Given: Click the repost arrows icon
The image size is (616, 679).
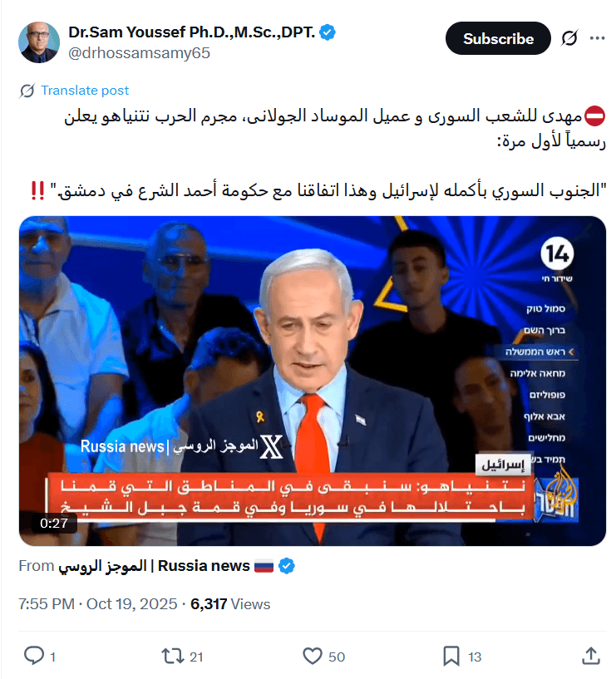Looking at the screenshot, I should tap(173, 656).
